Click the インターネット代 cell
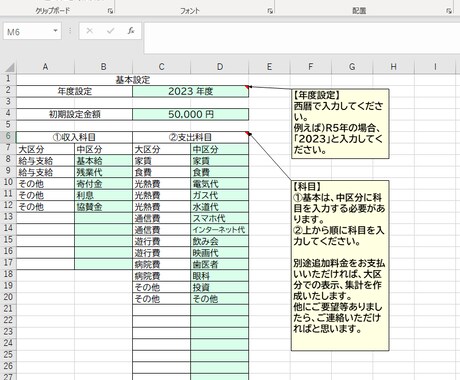Screen dimensions: 460x380 pos(220,230)
